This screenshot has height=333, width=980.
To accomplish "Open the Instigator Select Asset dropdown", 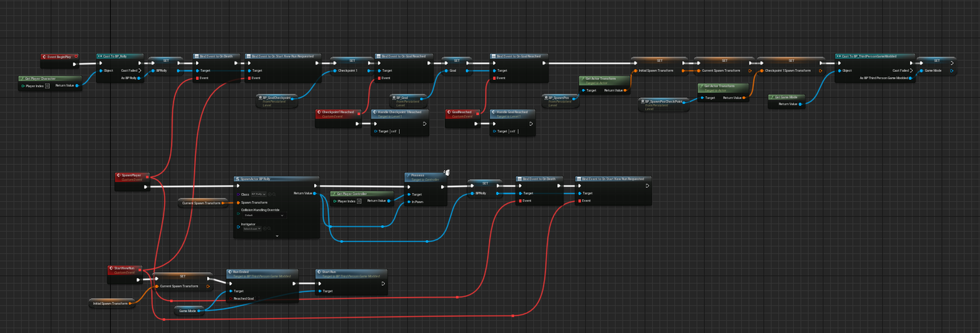I will click(x=252, y=228).
